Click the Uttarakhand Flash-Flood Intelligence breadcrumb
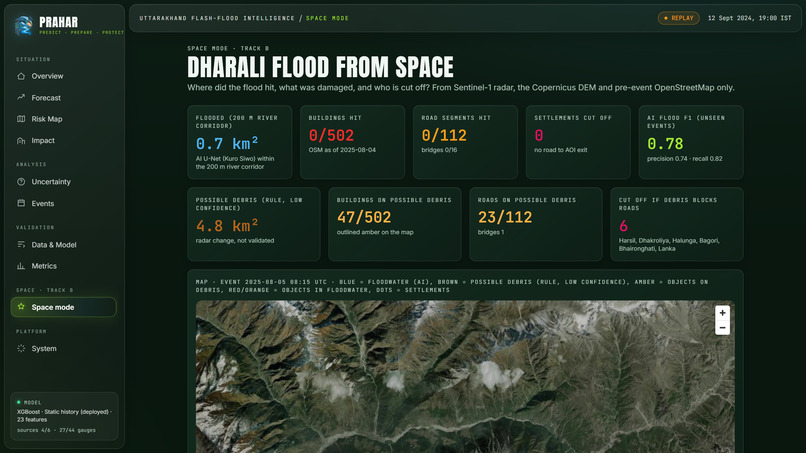Screen dimensions: 806x453 click(217, 18)
